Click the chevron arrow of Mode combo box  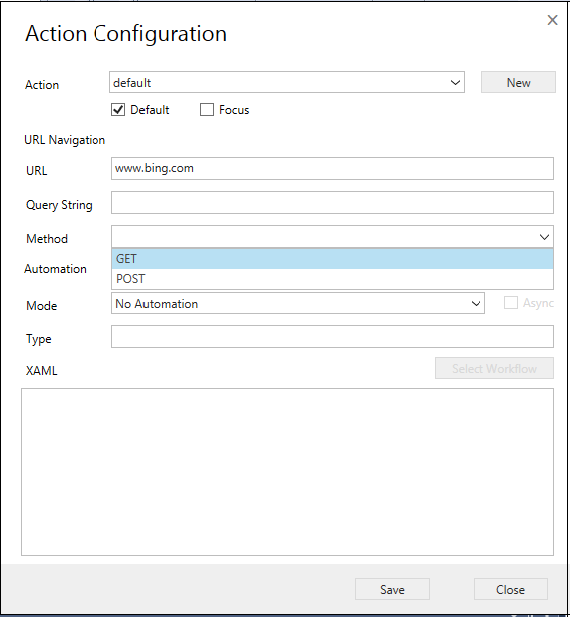coord(476,303)
